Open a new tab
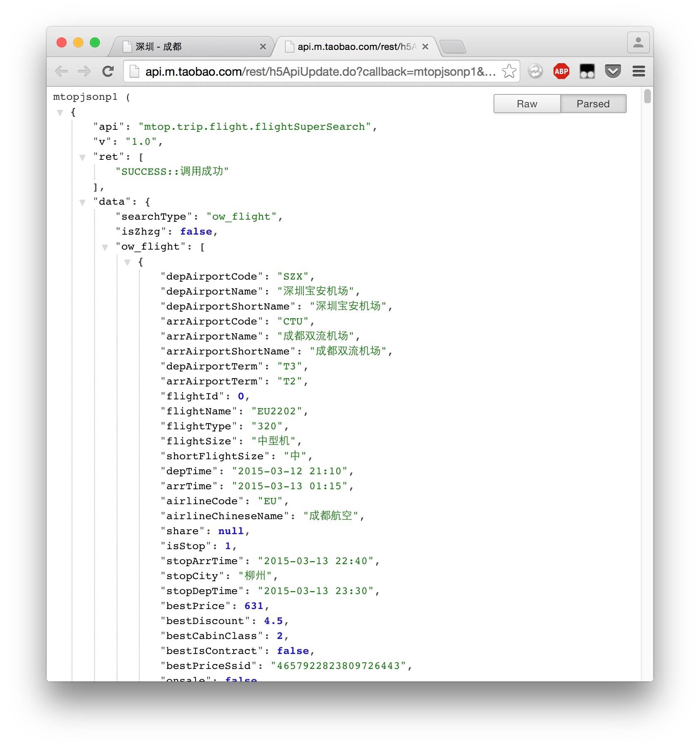The width and height of the screenshot is (700, 748). tap(453, 47)
